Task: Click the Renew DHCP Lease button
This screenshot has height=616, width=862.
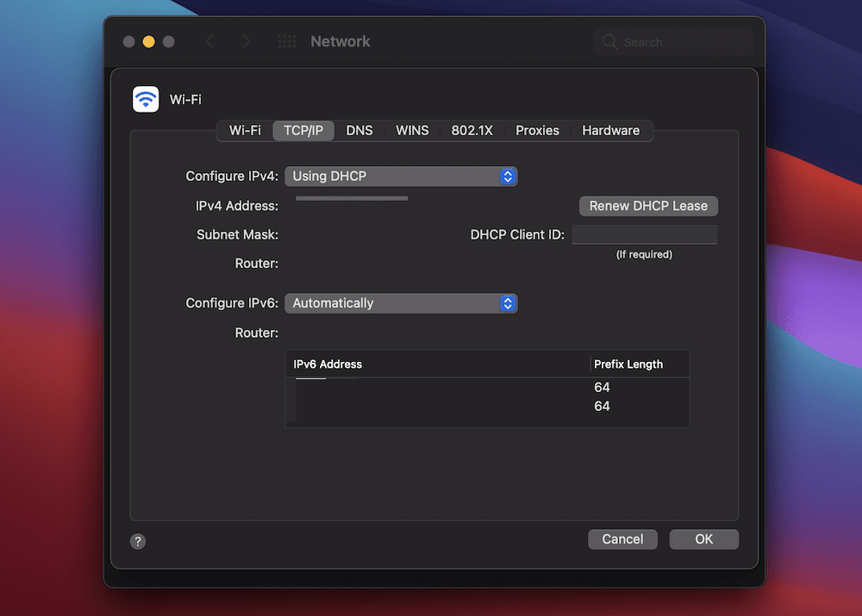Action: pos(647,206)
